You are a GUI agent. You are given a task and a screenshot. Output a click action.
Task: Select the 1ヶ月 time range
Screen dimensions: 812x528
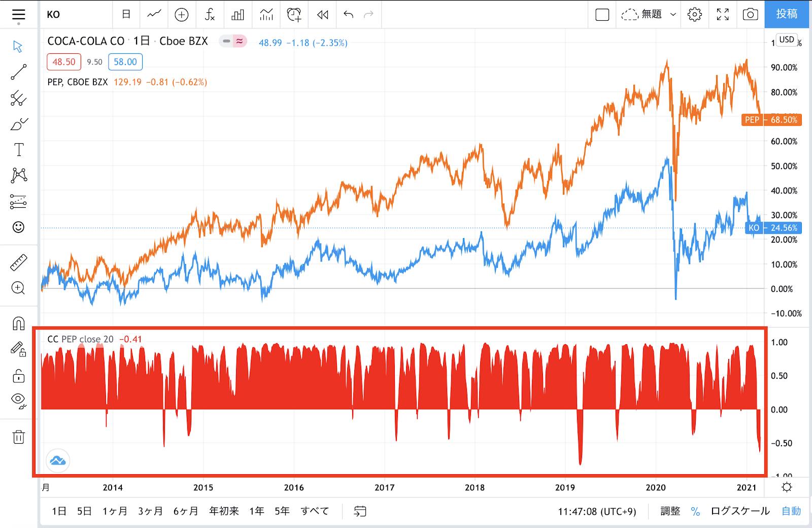(115, 511)
